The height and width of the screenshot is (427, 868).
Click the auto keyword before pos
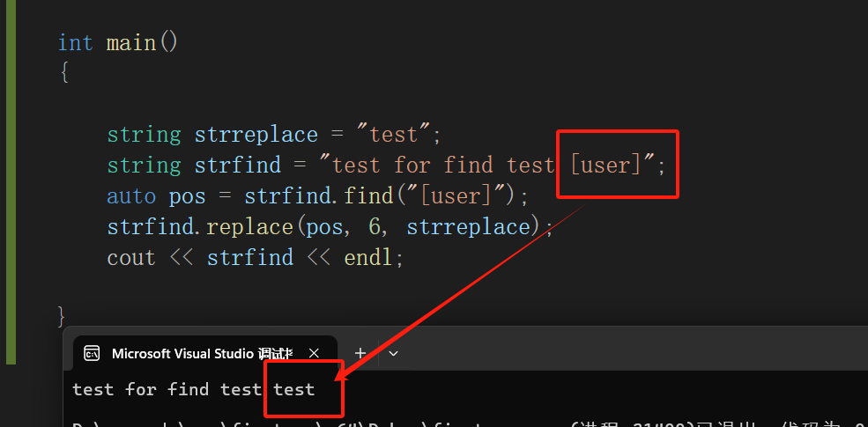pyautogui.click(x=131, y=196)
